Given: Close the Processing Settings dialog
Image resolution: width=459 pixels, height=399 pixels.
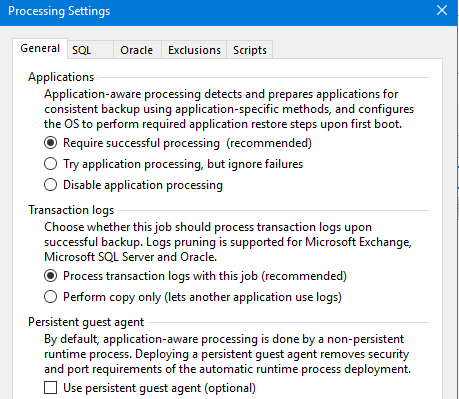Looking at the screenshot, I should (x=442, y=10).
